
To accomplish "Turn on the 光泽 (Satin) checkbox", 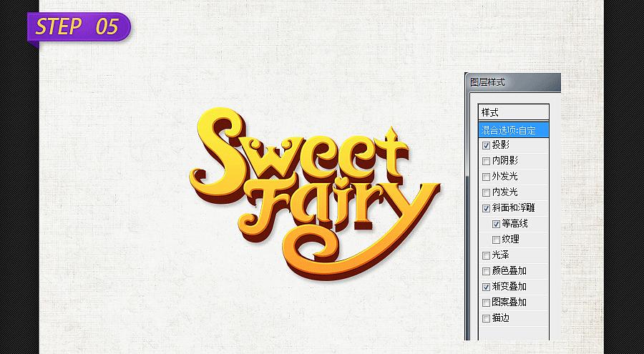I will pyautogui.click(x=487, y=255).
